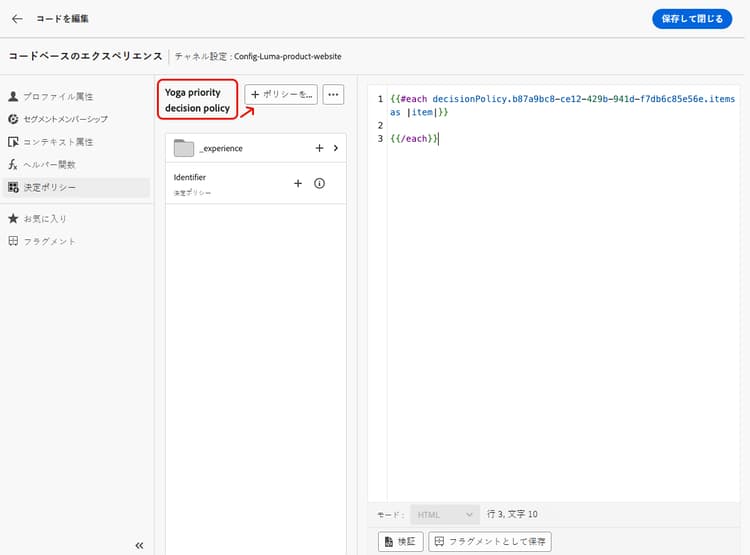This screenshot has height=555, width=750.
Task: Select the _experience folder row
Action: point(256,148)
